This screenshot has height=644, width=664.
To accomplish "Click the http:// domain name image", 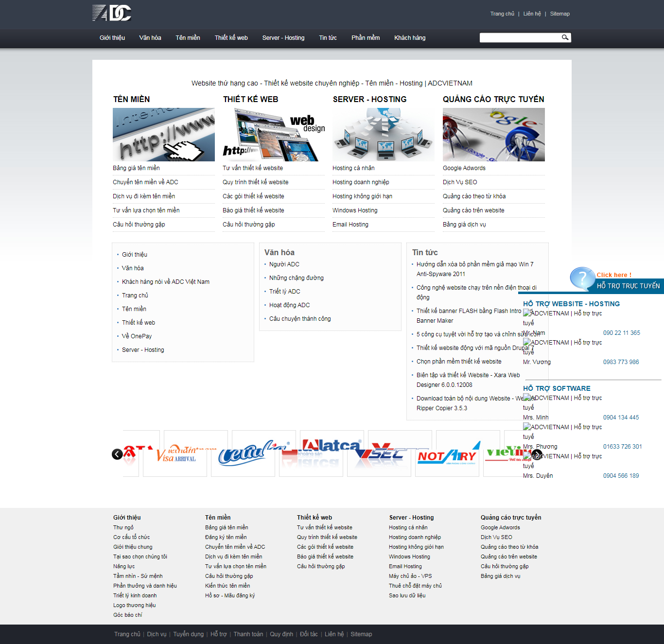I will [163, 135].
